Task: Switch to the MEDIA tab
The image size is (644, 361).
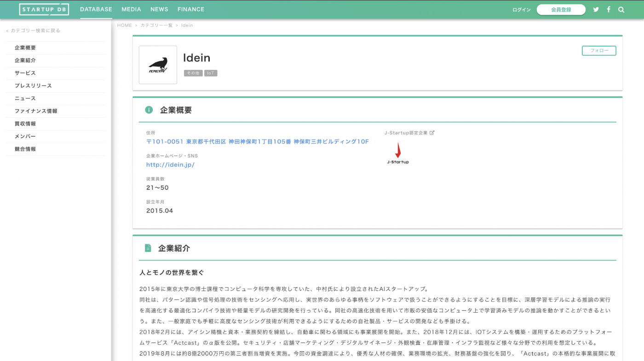Action: tap(131, 9)
